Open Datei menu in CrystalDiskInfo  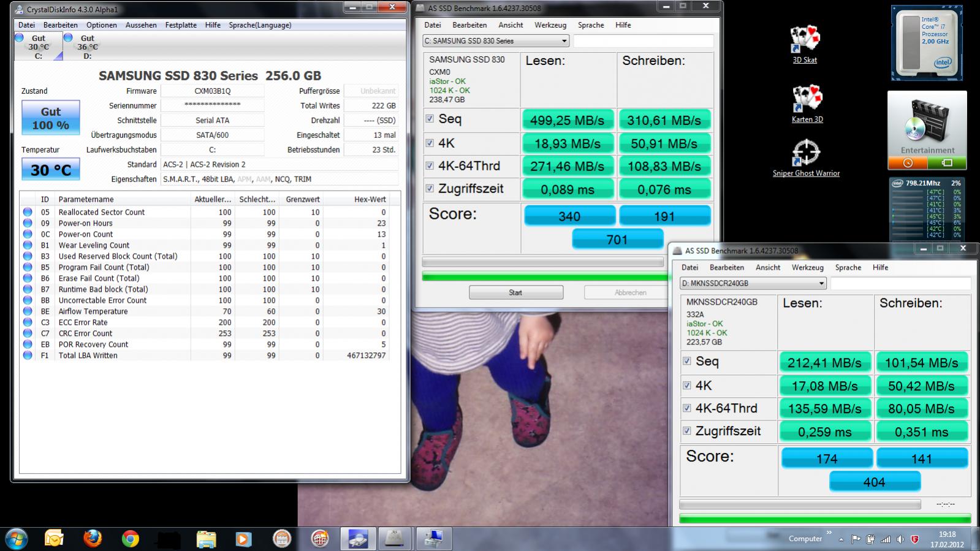pos(26,25)
